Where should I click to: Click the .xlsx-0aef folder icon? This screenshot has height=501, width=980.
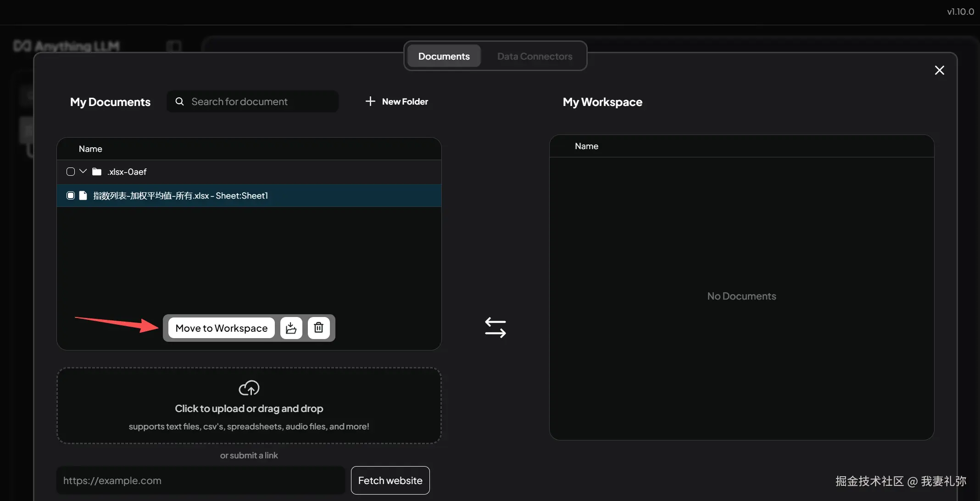[x=97, y=172]
